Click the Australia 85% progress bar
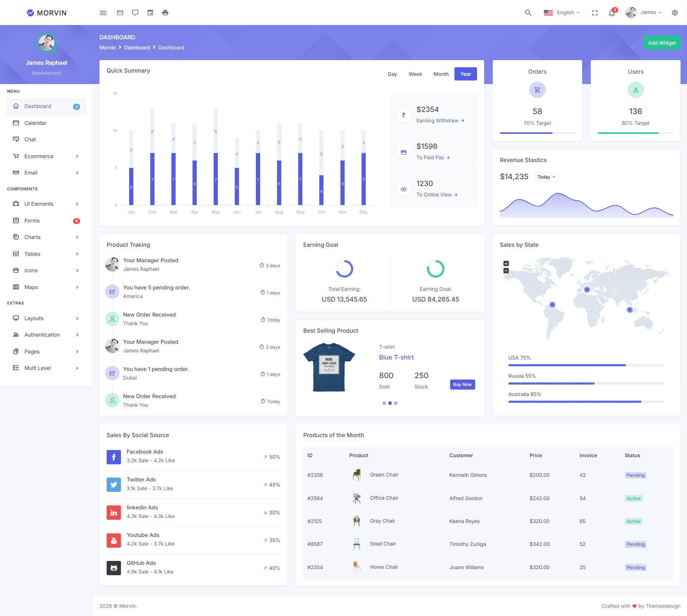687x616 pixels. click(586, 402)
